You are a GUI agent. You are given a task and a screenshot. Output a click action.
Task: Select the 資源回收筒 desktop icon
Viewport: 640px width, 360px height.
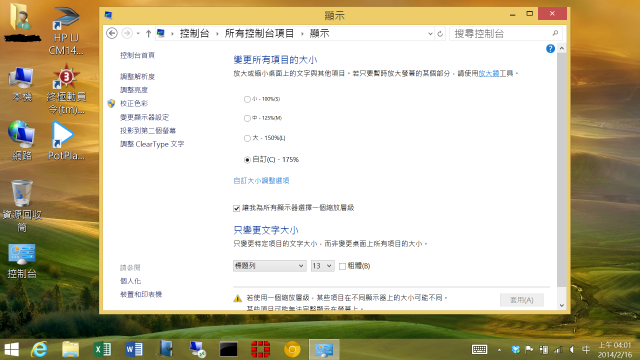[x=22, y=206]
